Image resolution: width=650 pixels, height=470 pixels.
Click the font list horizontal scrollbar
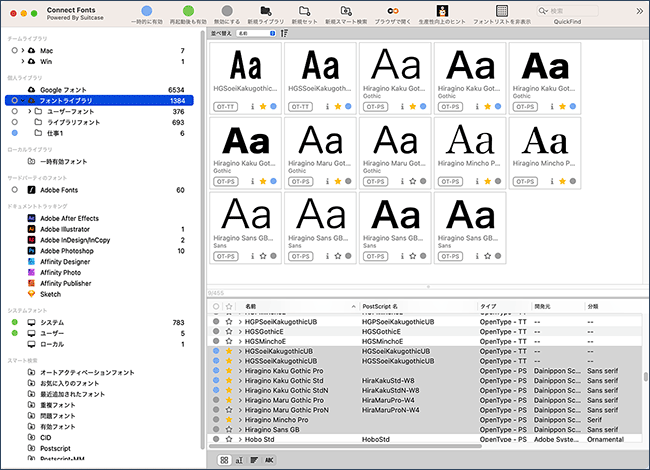tap(345, 446)
